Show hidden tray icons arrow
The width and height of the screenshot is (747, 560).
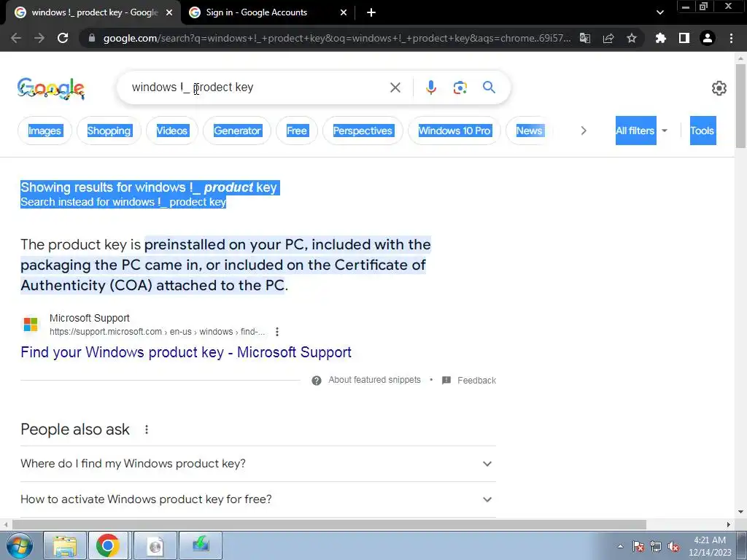pyautogui.click(x=620, y=546)
